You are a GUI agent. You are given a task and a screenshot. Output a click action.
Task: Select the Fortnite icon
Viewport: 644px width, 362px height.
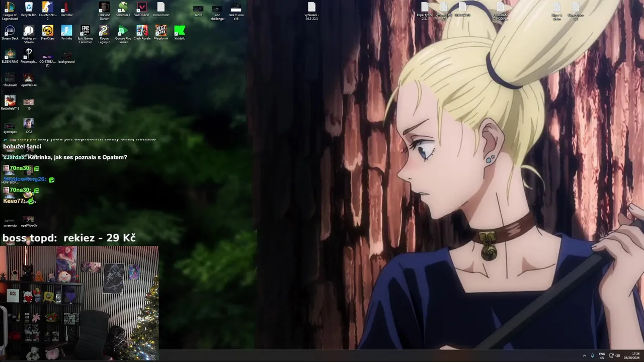coord(66,33)
